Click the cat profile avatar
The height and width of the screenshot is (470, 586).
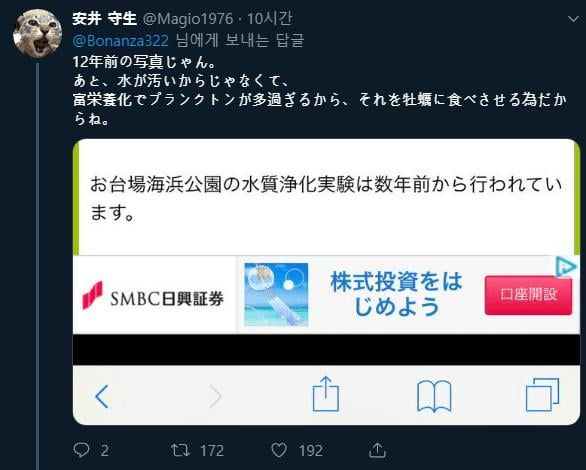pyautogui.click(x=37, y=34)
